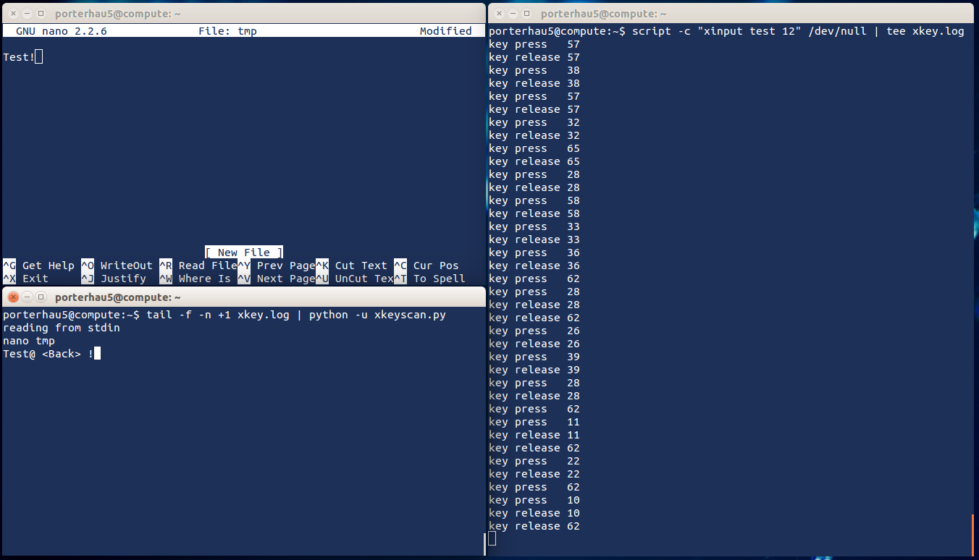The image size is (979, 560).
Task: Select the 'key release 36' line
Action: [x=534, y=266]
